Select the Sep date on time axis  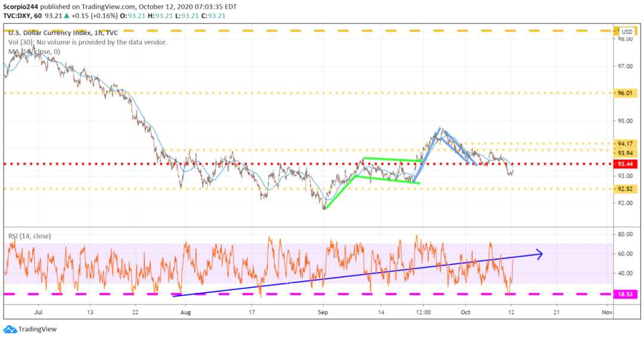323,312
